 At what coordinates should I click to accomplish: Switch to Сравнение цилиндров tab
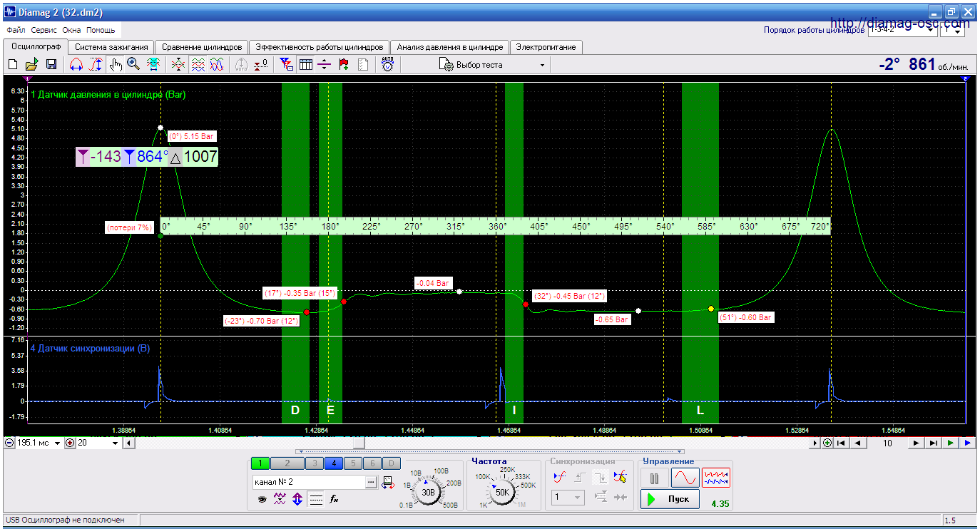point(203,47)
